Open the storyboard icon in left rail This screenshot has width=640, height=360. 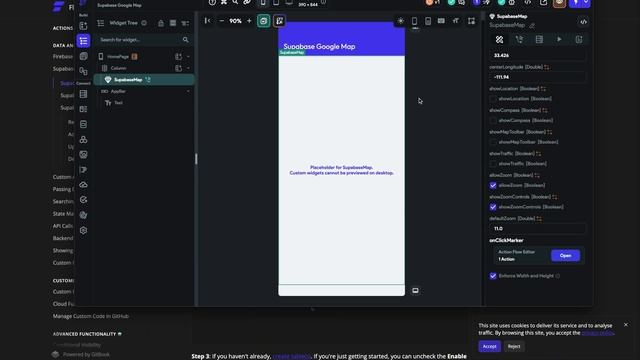pyautogui.click(x=83, y=56)
